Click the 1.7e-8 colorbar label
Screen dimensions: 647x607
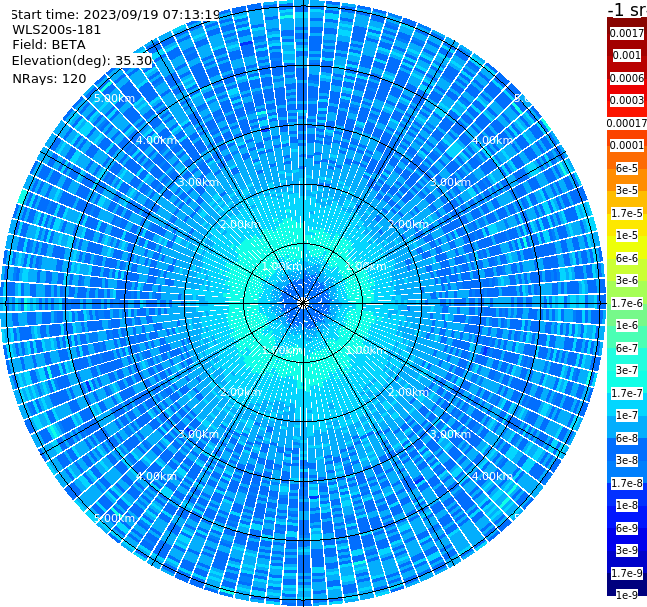[627, 483]
